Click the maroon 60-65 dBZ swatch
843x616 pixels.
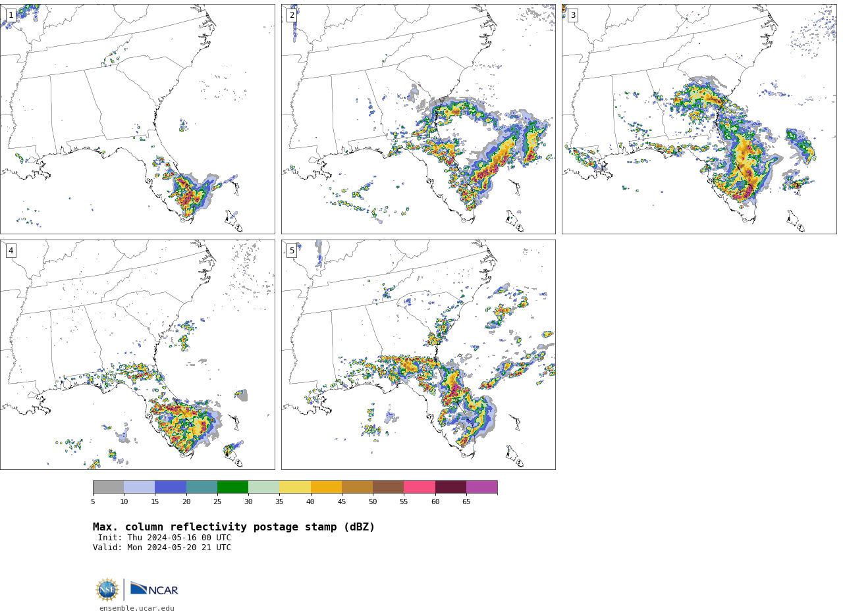coord(450,487)
